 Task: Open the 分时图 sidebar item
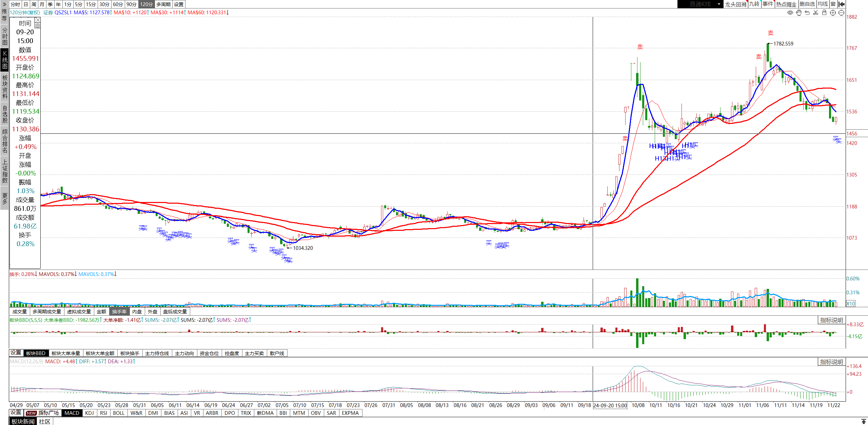[x=4, y=36]
